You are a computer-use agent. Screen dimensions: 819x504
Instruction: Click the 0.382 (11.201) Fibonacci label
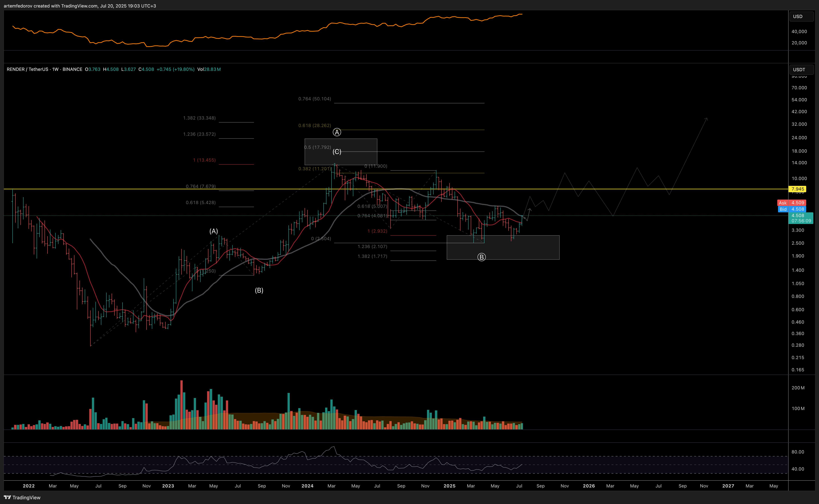click(315, 169)
